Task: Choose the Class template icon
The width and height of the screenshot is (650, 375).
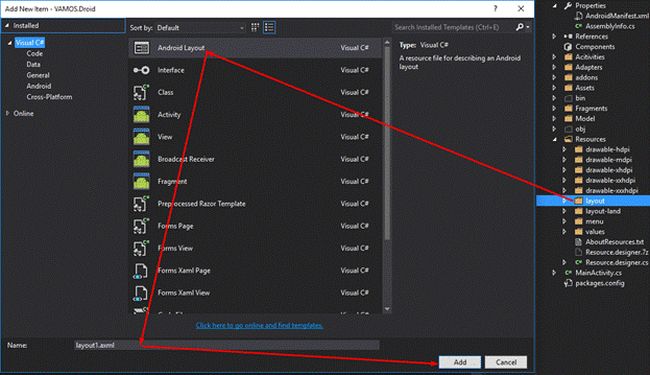Action: pyautogui.click(x=141, y=92)
